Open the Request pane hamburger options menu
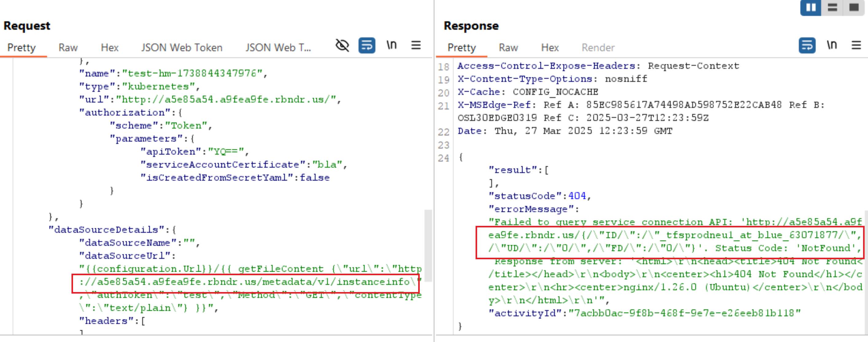 (416, 45)
